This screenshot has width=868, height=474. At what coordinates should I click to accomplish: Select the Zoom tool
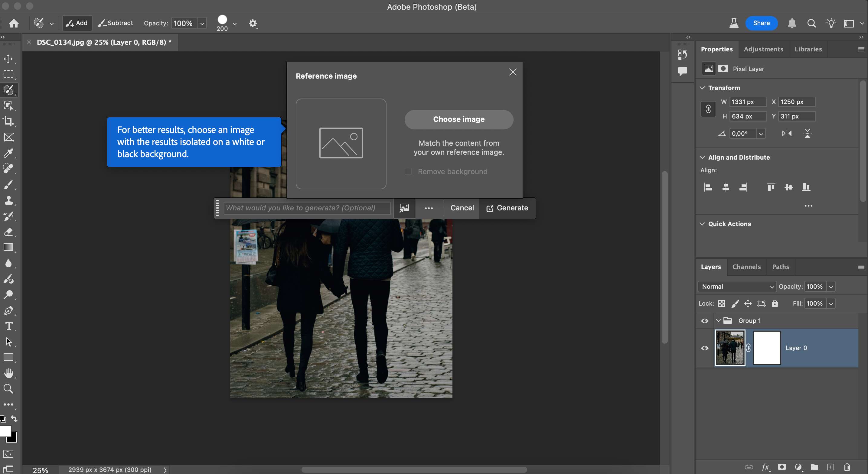[x=8, y=389]
